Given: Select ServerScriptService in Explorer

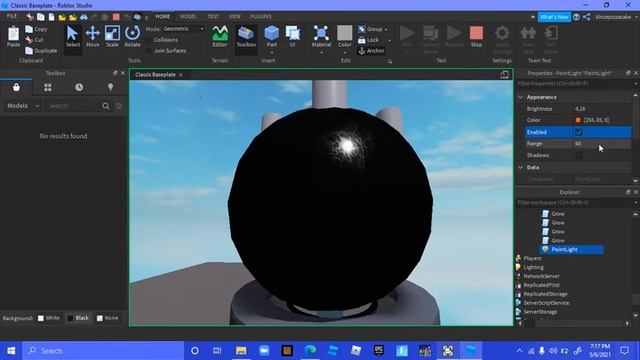Looking at the screenshot, I should click(x=546, y=303).
